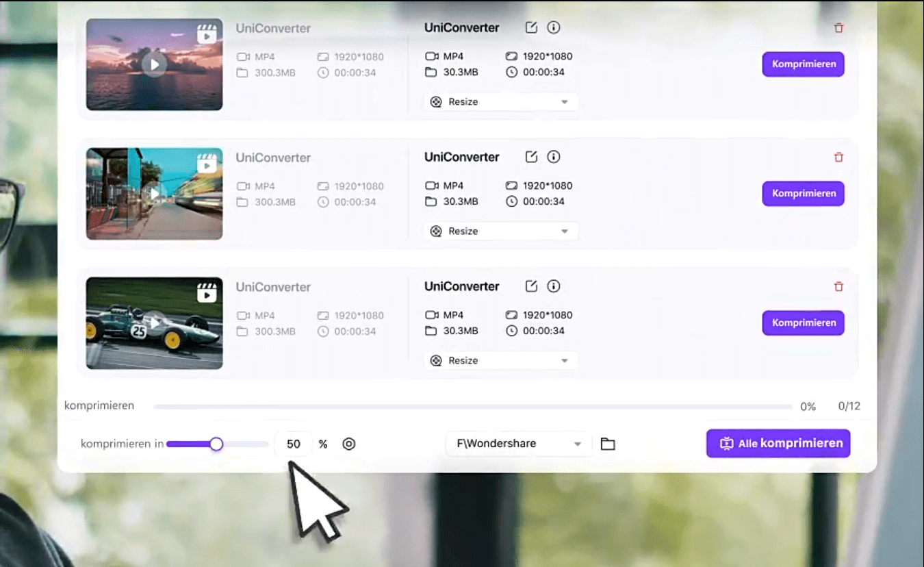Start Alle komprimieren
Screen dimensions: 924x567
coord(778,444)
